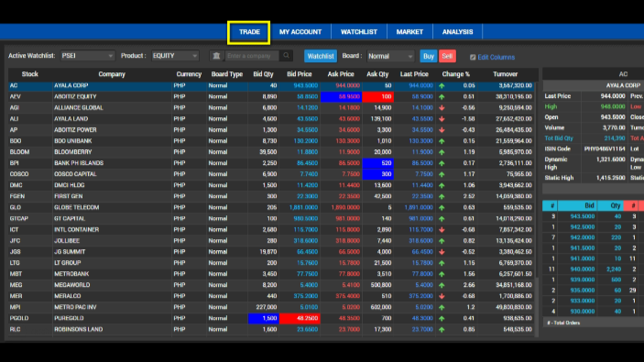Click the red Sell button
644x362 pixels.
point(447,56)
